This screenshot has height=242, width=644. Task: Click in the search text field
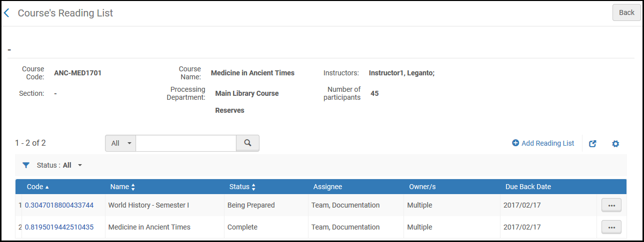pyautogui.click(x=185, y=143)
